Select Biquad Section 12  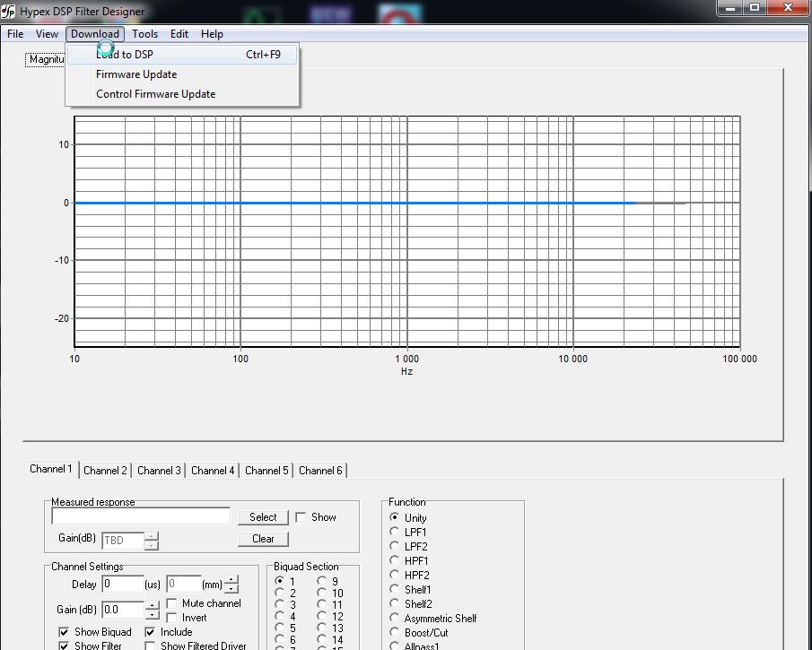coord(321,616)
